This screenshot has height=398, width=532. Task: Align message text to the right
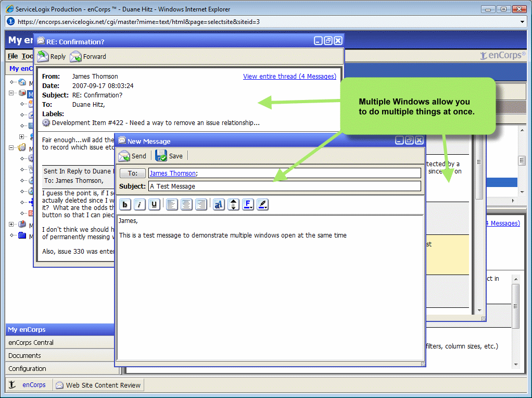point(201,204)
